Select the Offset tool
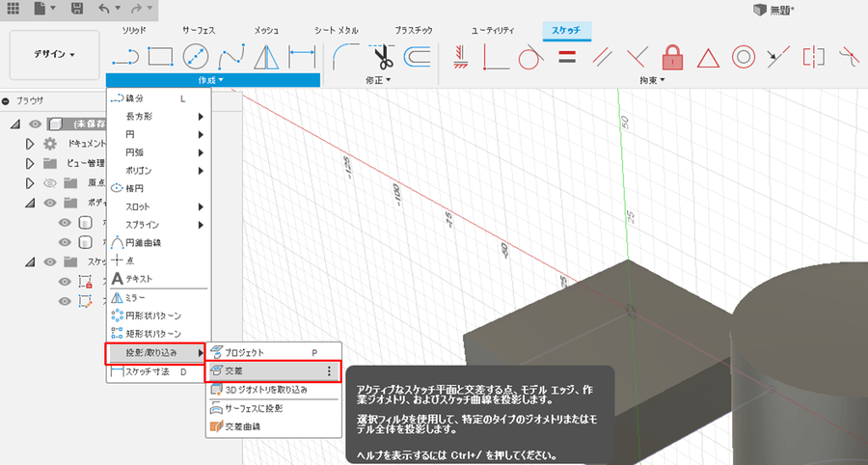 [x=417, y=57]
